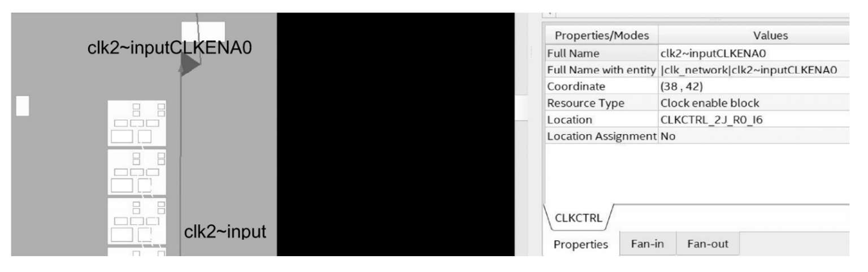Viewport: 868px width, 272px height.
Task: Click the partially visible bottom logic block
Action: pyautogui.click(x=137, y=252)
